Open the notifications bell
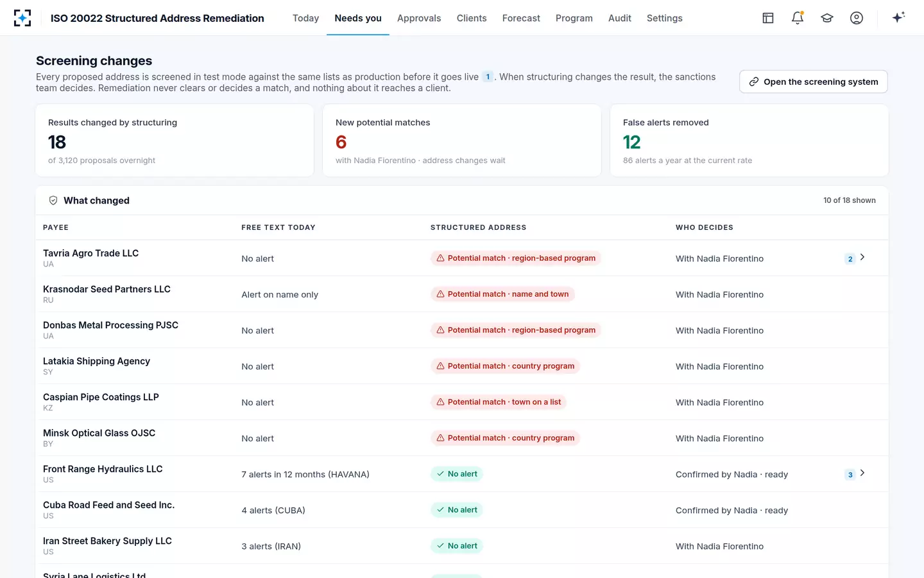Viewport: 924px width, 578px height. click(798, 18)
